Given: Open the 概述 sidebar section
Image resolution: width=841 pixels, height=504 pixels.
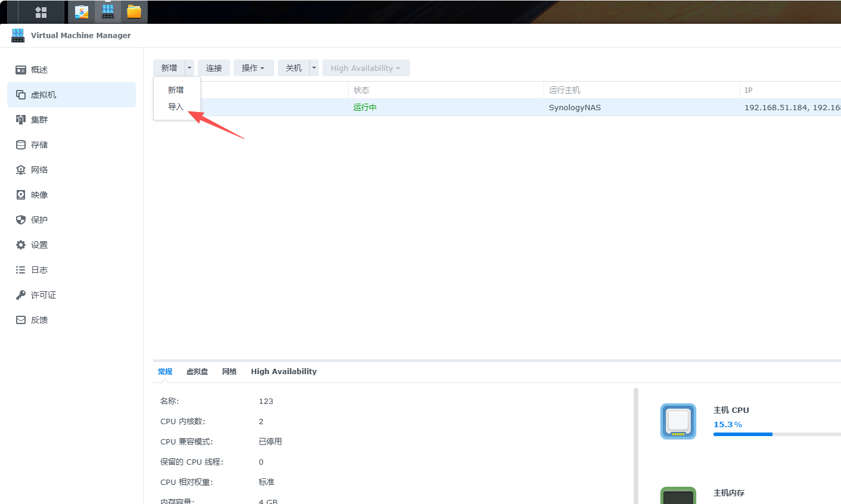Looking at the screenshot, I should pyautogui.click(x=39, y=69).
